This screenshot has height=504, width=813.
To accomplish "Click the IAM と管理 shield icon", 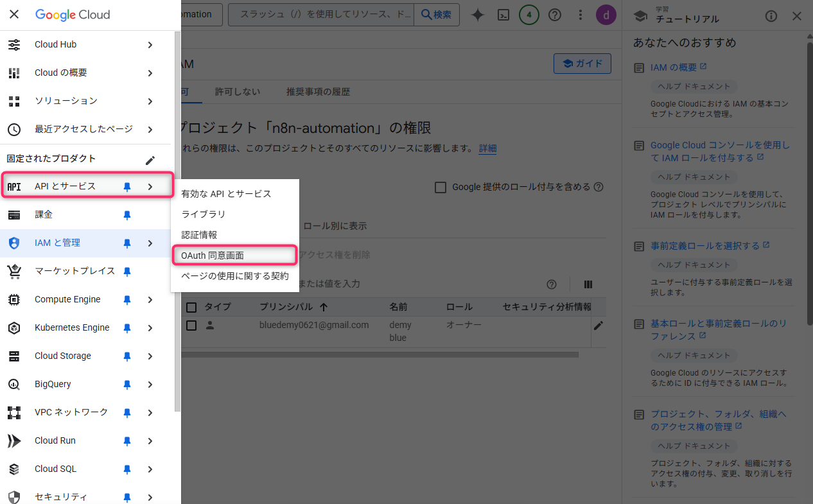I will coord(14,243).
